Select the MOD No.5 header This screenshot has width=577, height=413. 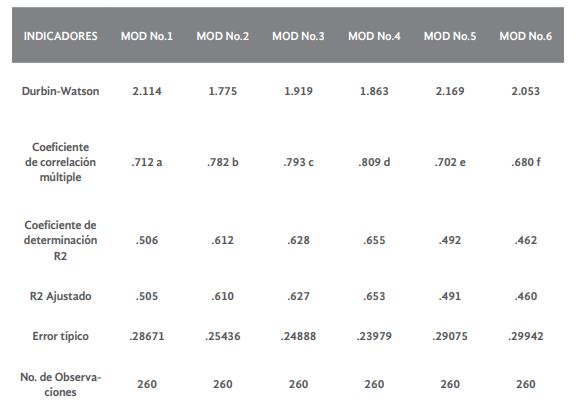[450, 36]
